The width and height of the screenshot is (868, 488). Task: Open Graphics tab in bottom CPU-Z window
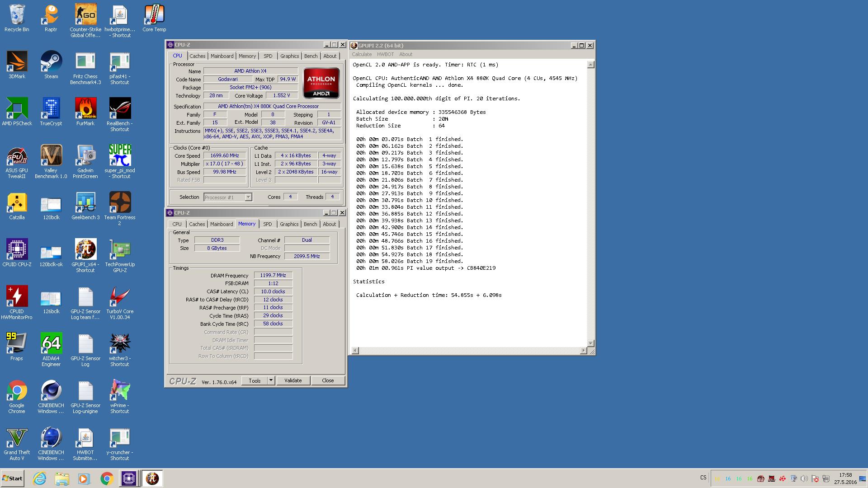[289, 224]
